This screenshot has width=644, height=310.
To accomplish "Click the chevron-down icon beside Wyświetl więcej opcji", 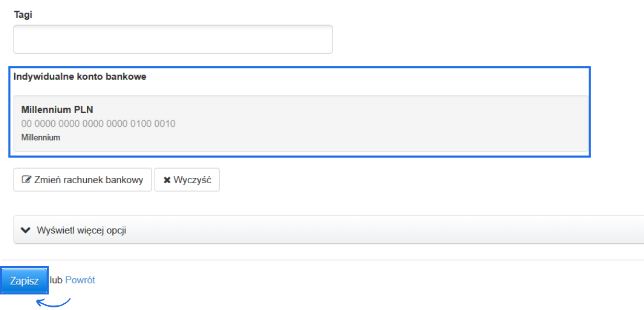I will 25,230.
